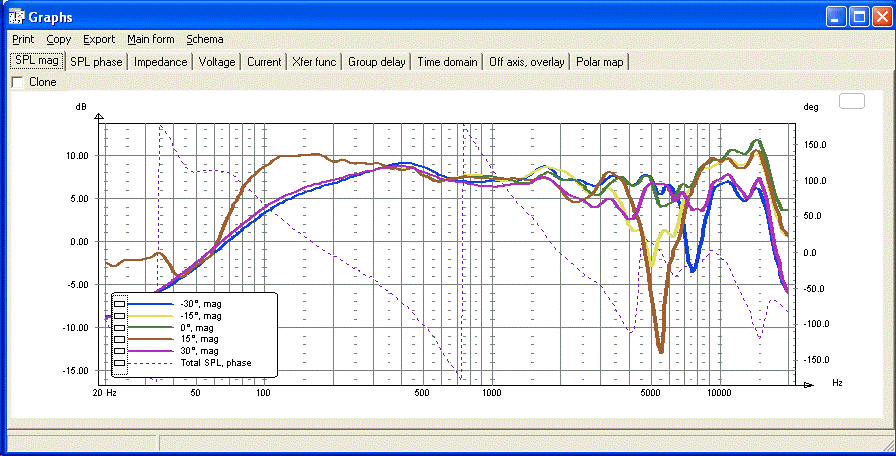Open the Current tab
Screen dimensions: 896x456
[x=264, y=62]
